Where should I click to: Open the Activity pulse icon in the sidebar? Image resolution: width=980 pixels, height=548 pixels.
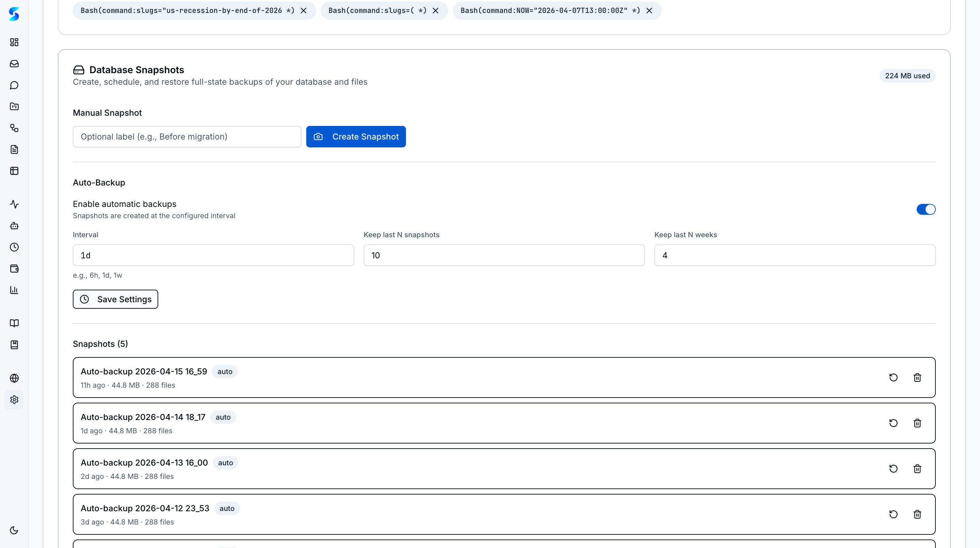[14, 204]
